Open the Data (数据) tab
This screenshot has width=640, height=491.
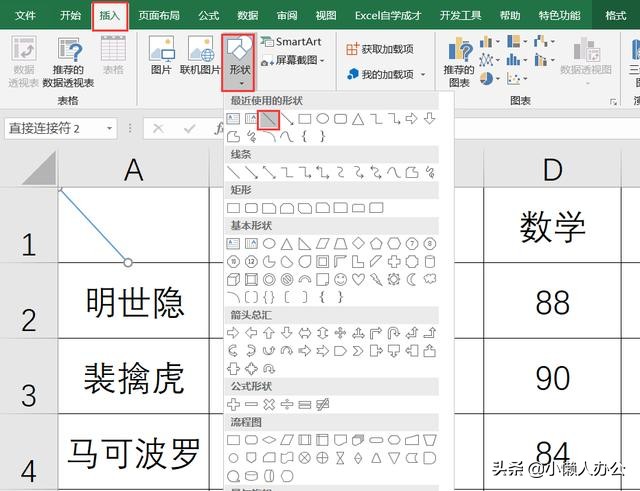point(248,16)
